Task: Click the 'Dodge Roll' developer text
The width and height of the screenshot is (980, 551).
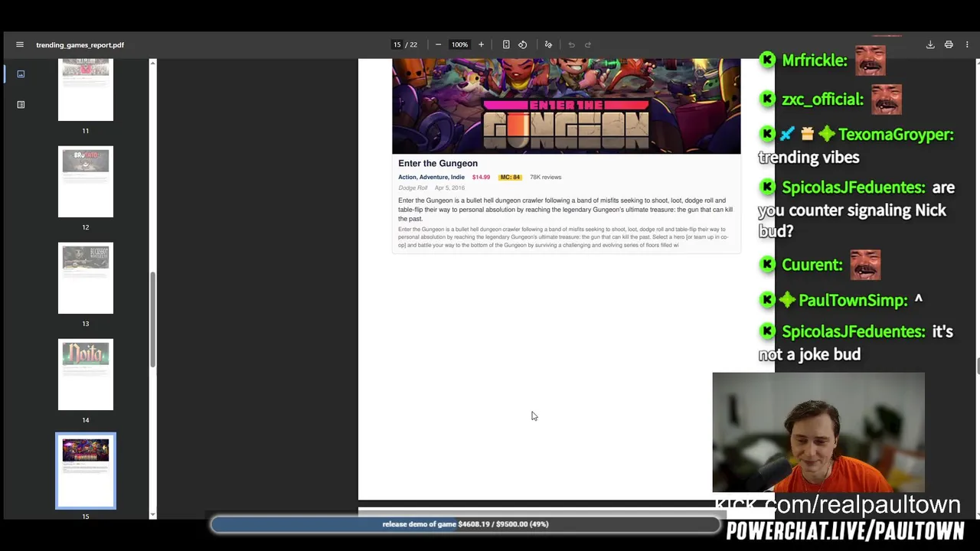Action: click(x=413, y=187)
